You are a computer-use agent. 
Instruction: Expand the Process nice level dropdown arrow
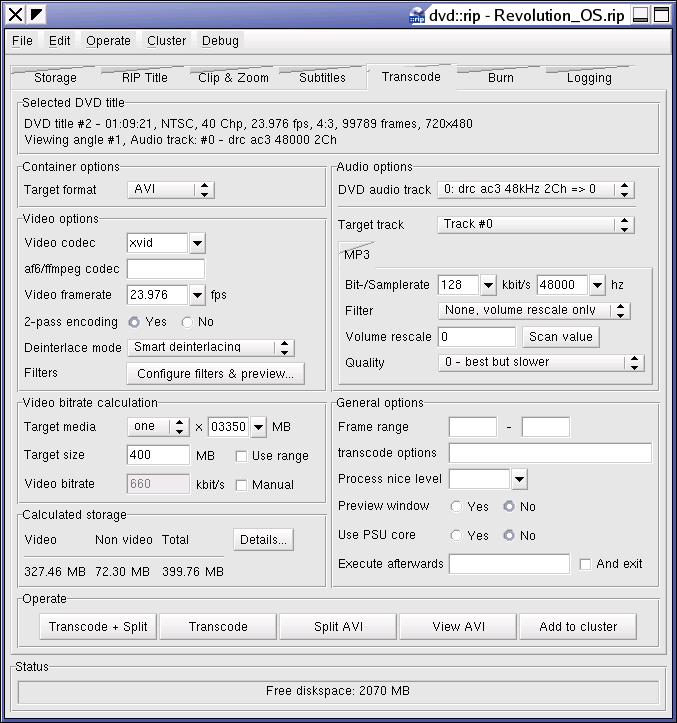[x=519, y=479]
